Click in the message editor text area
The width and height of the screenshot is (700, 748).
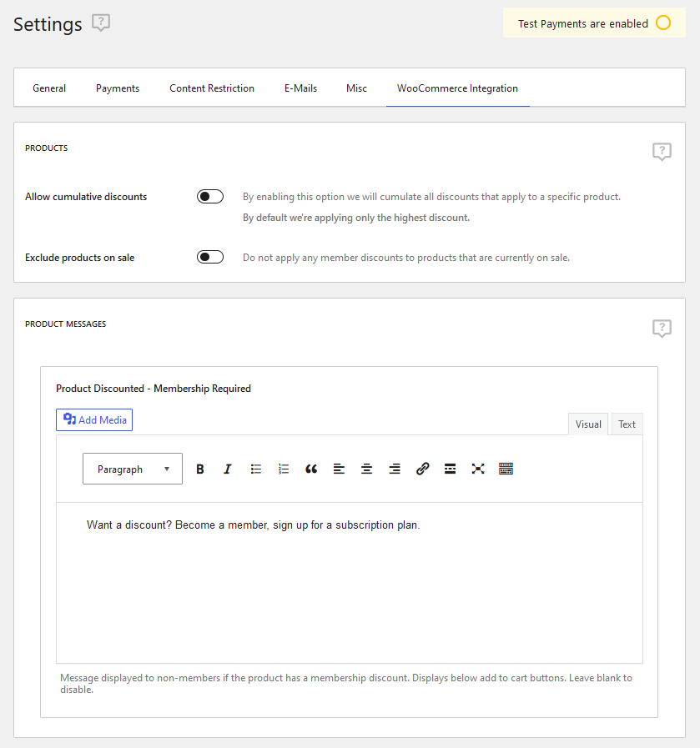point(350,582)
